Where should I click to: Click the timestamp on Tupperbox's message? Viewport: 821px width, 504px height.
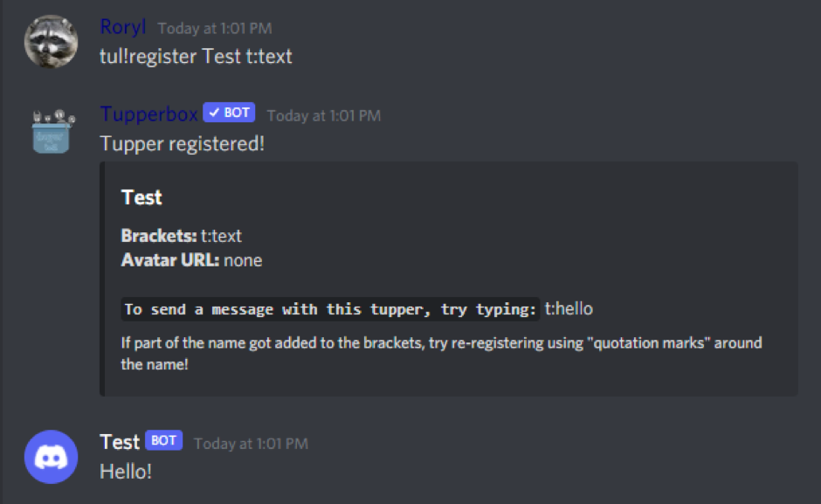[323, 115]
